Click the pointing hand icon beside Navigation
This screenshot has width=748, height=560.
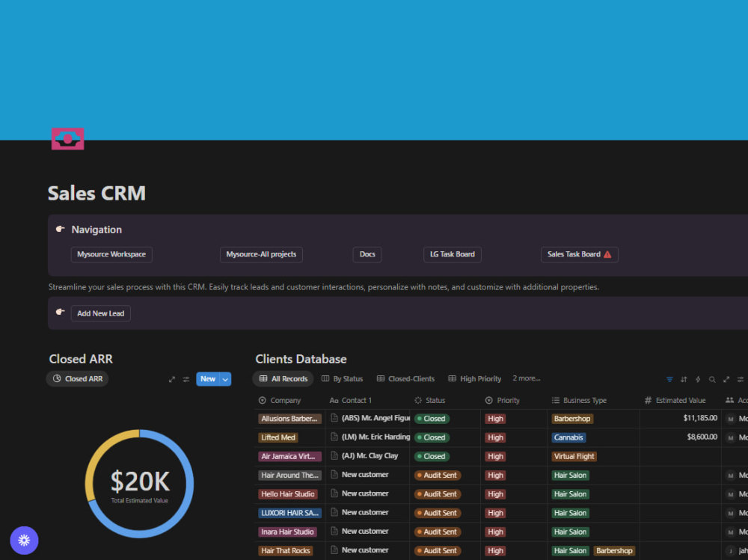[x=60, y=229]
